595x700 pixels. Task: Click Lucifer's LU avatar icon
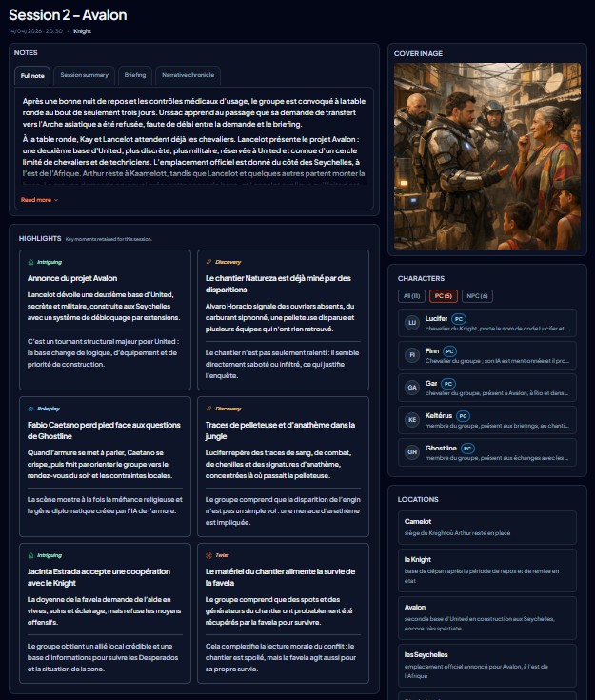(412, 323)
